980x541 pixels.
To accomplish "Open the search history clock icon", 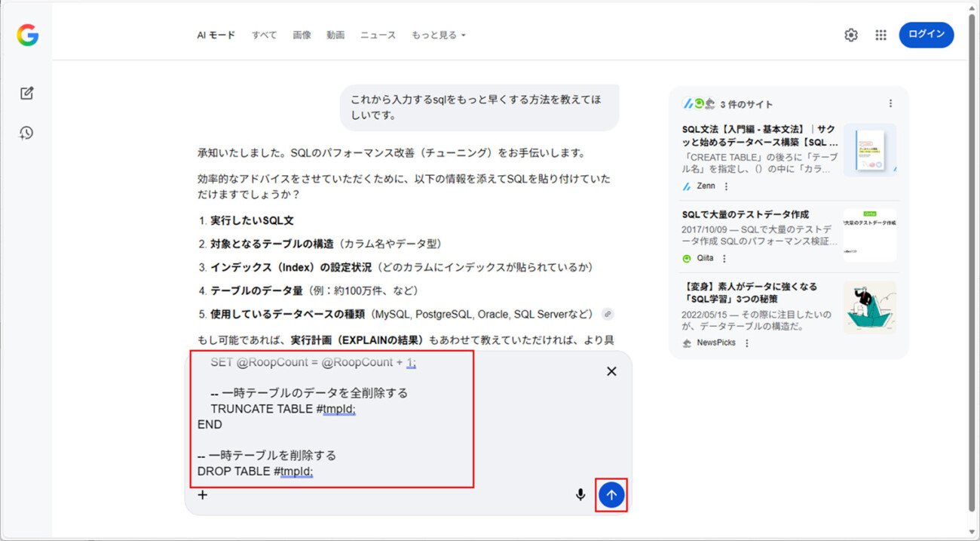I will (x=27, y=133).
